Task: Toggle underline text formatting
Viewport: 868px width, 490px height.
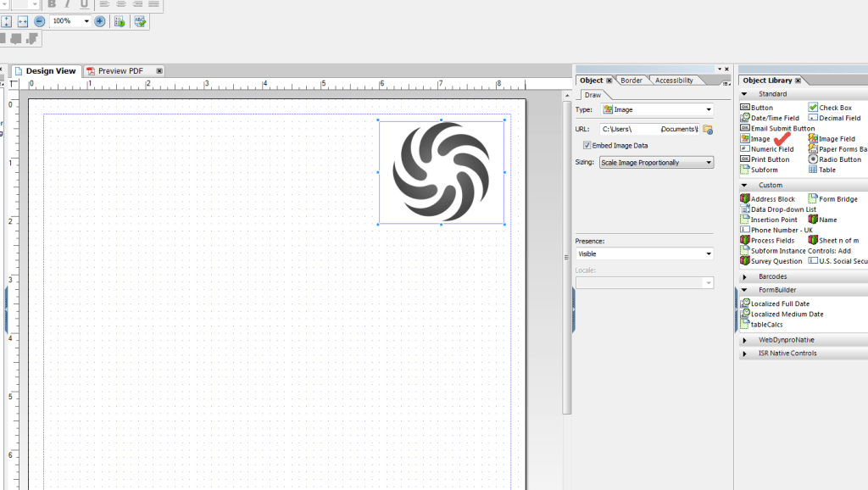Action: click(85, 4)
